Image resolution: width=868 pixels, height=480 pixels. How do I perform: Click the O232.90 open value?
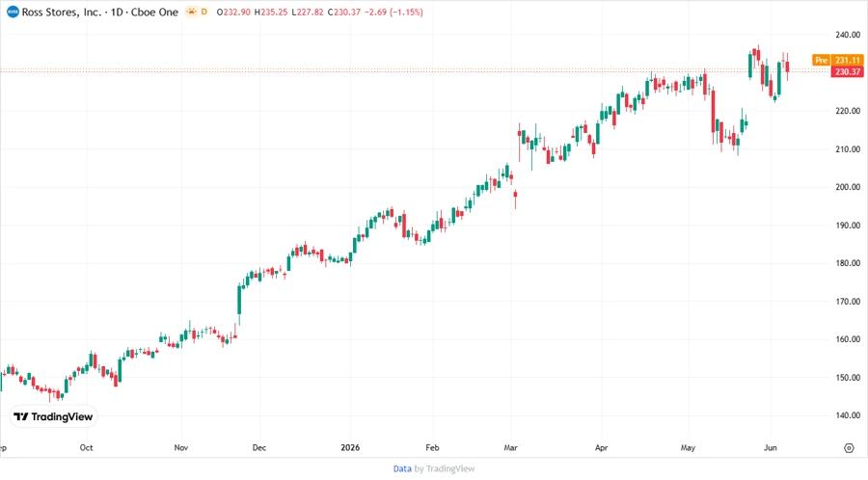[x=233, y=13]
